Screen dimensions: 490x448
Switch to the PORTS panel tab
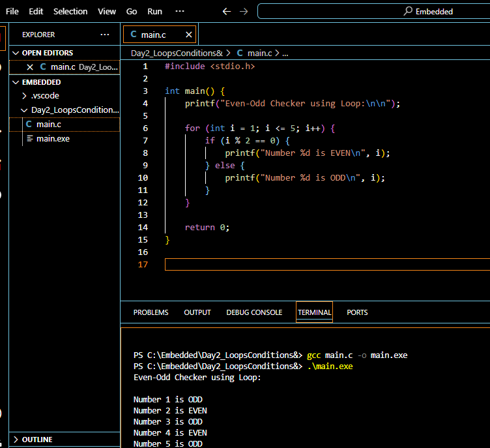click(357, 312)
